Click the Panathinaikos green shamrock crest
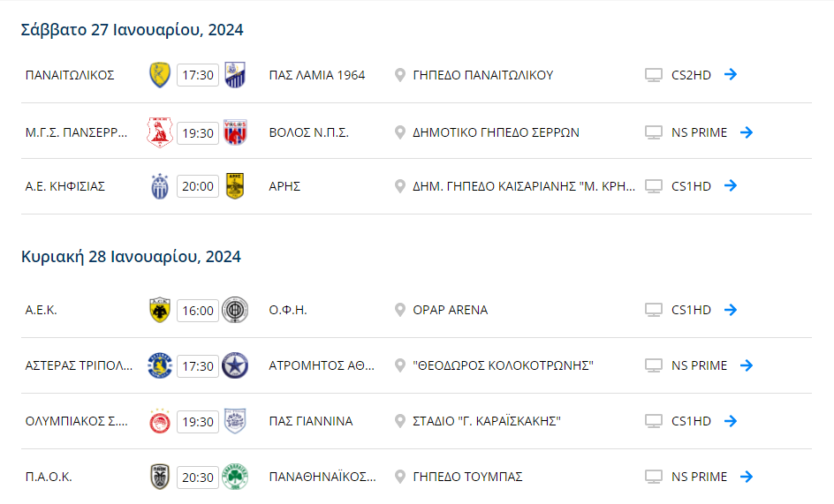 pyautogui.click(x=235, y=477)
